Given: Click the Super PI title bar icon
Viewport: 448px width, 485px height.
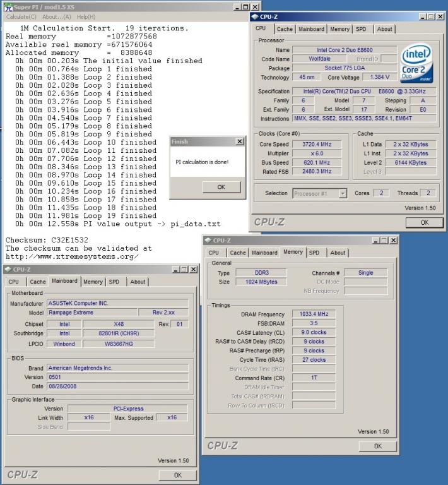Looking at the screenshot, I should (8, 7).
